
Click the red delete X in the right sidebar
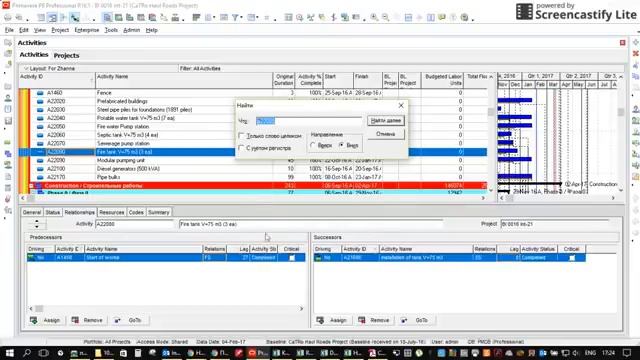tap(636, 53)
